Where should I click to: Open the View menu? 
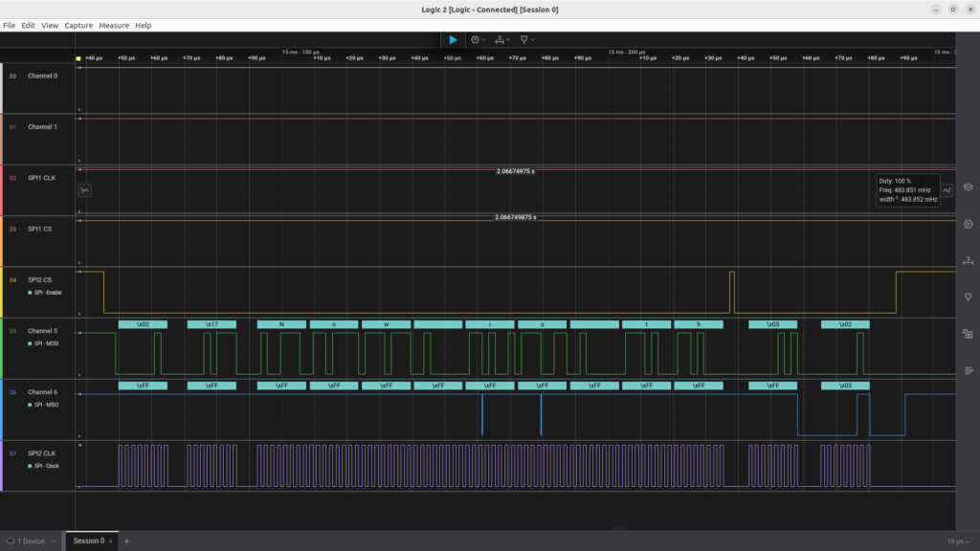pyautogui.click(x=50, y=25)
